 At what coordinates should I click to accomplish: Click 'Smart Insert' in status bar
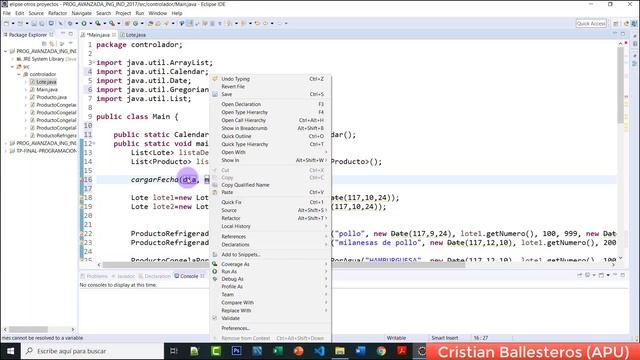(x=444, y=338)
